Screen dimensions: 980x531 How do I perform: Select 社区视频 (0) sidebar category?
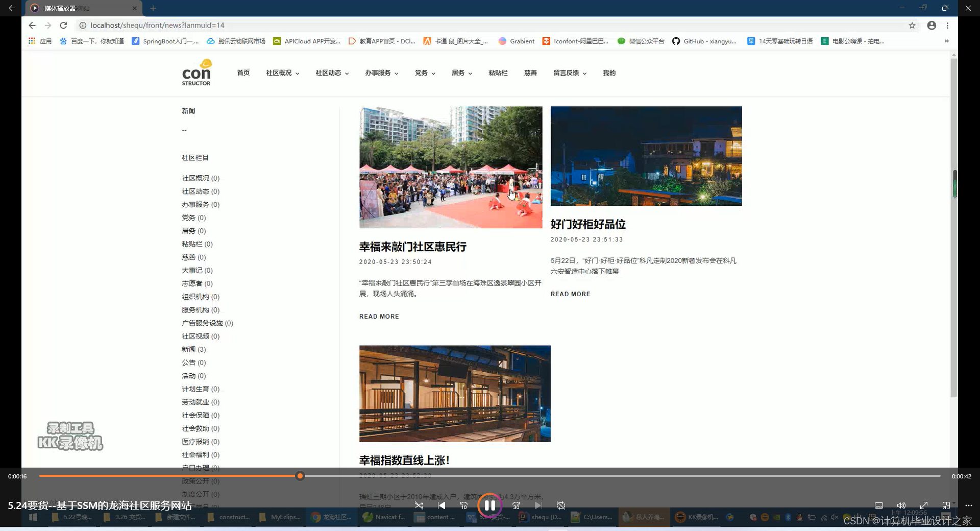coord(201,336)
